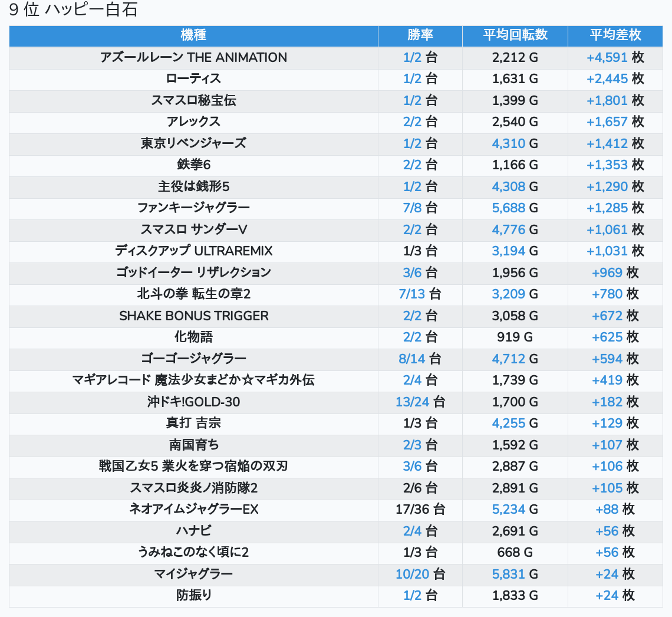The width and height of the screenshot is (672, 617).
Task: Click the +129 枚 difference value
Action: tap(615, 423)
